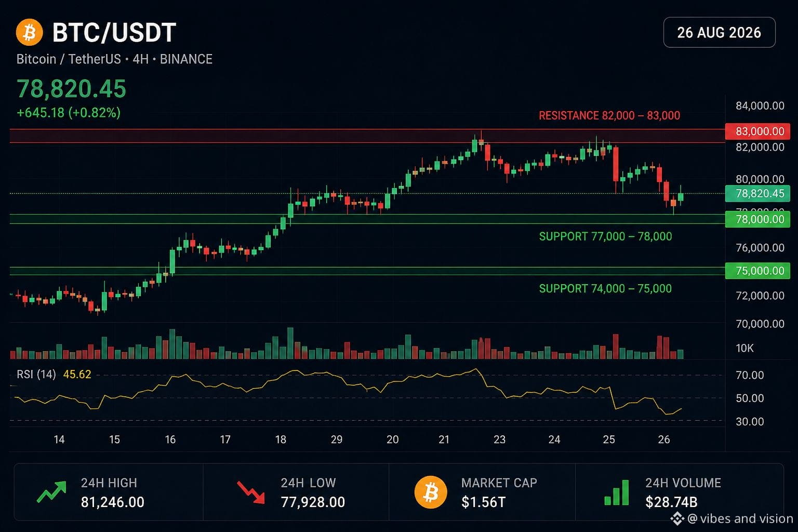
Task: Select the BTC/USDT pair title
Action: [114, 33]
